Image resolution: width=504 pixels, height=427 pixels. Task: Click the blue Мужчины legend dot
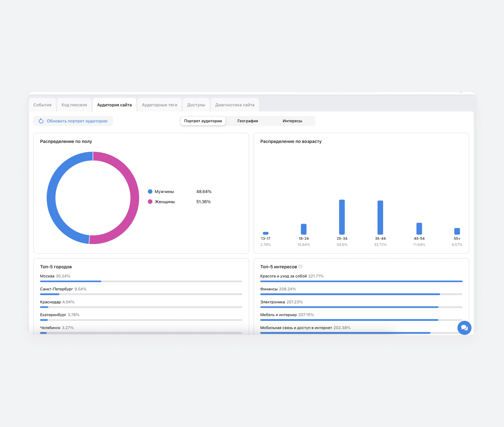pyautogui.click(x=150, y=191)
